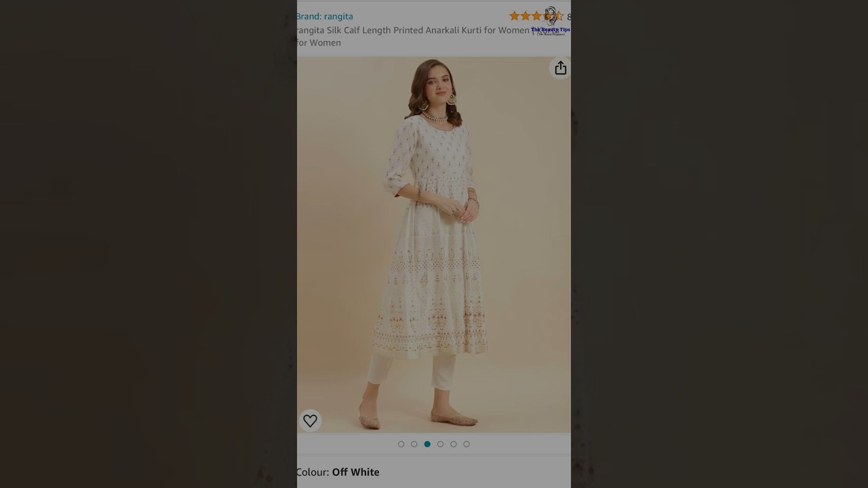Open the rating count beside the stars

tap(569, 16)
